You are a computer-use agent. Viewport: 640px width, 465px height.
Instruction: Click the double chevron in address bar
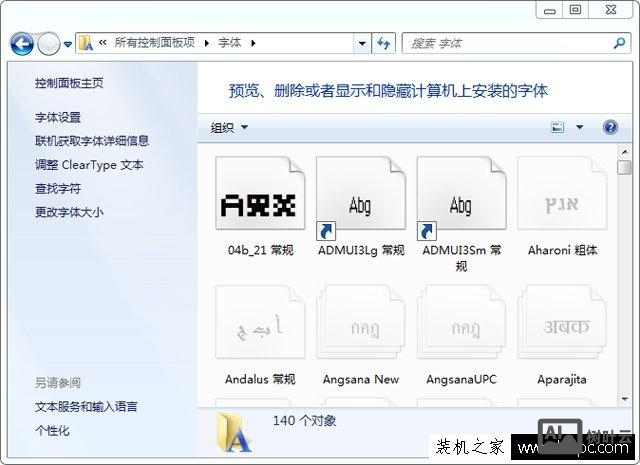103,42
